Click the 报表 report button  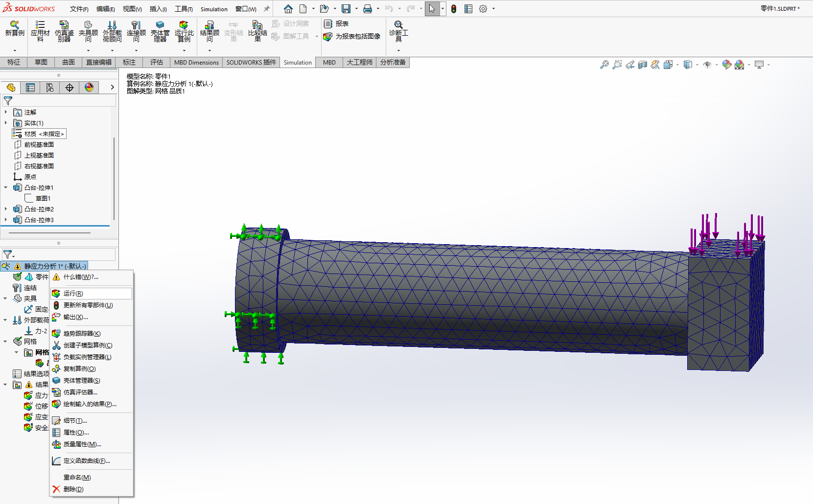(336, 23)
